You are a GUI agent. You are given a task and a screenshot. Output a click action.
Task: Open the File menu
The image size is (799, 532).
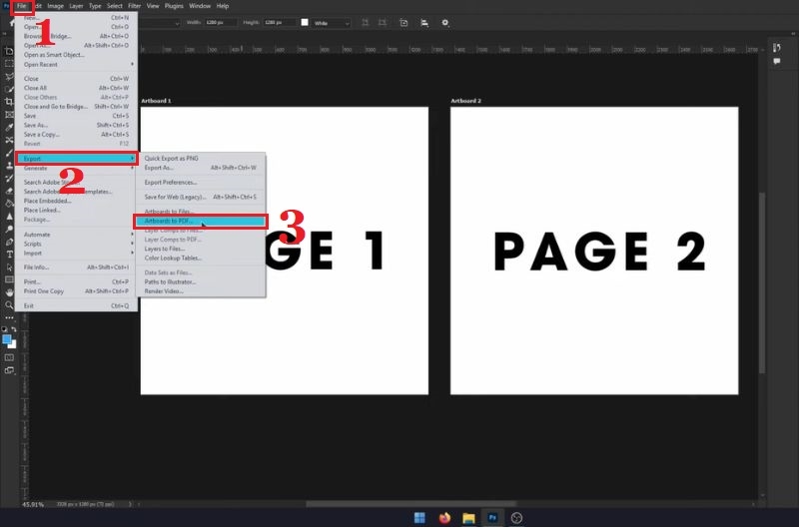pyautogui.click(x=21, y=6)
